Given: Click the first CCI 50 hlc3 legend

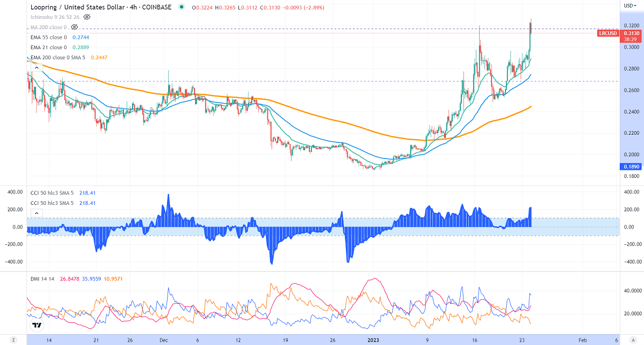Looking at the screenshot, I should click(52, 192).
